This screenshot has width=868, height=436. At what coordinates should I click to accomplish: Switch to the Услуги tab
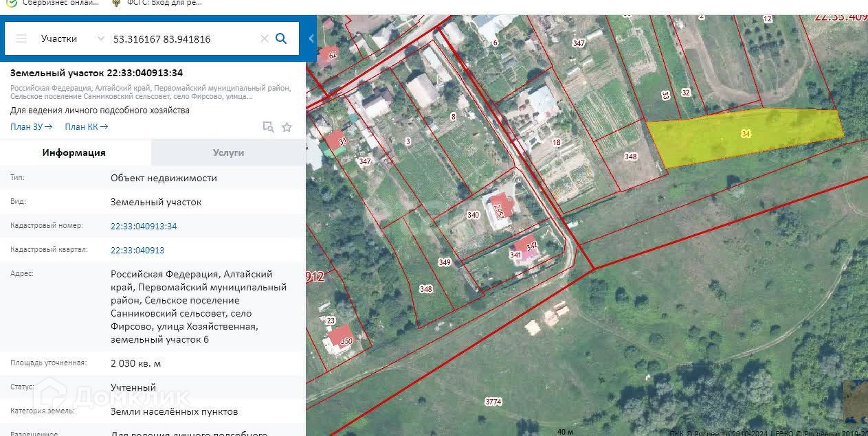point(228,152)
